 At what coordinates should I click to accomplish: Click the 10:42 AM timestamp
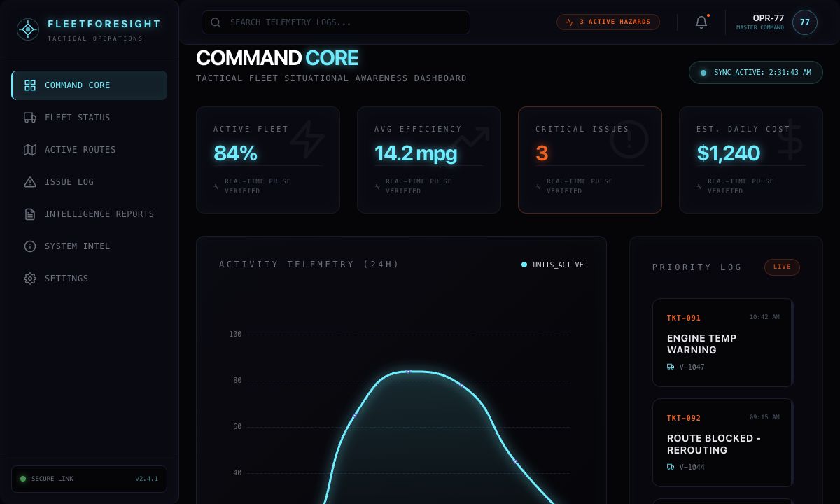pos(764,317)
